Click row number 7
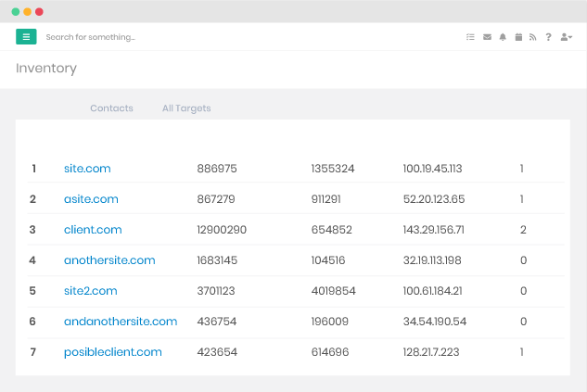 33,353
